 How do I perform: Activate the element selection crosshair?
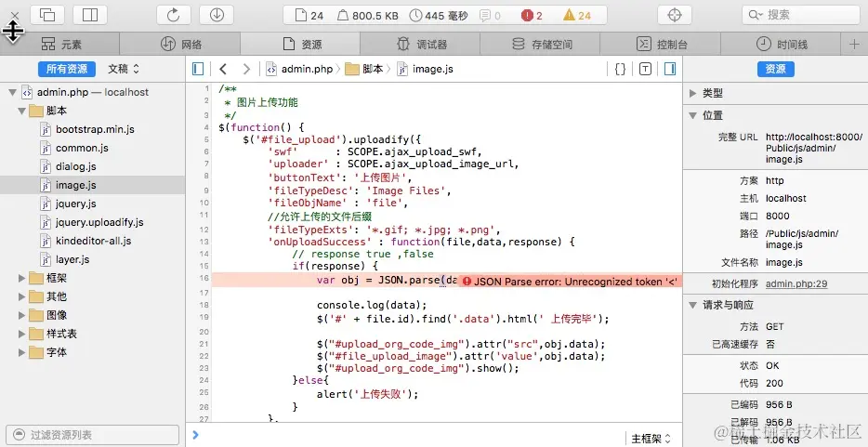pyautogui.click(x=675, y=15)
